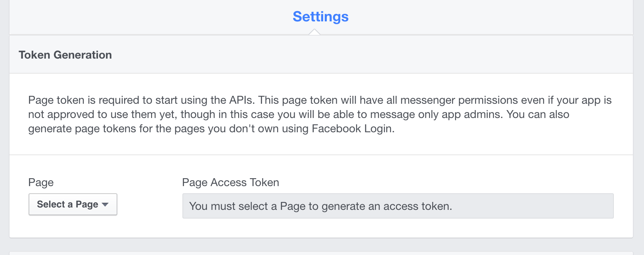Open the Settings tab
The height and width of the screenshot is (255, 644).
(x=320, y=17)
